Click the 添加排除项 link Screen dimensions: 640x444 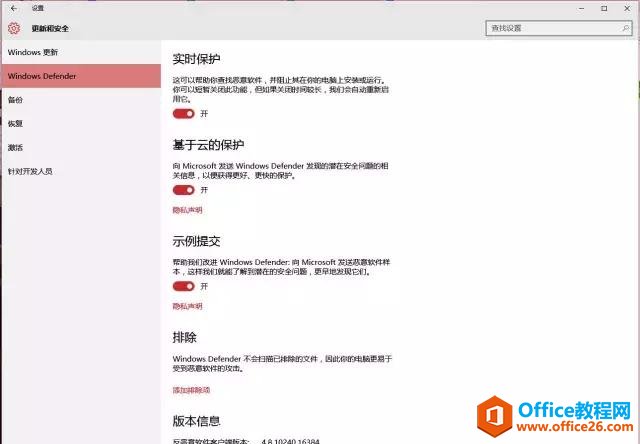(x=191, y=390)
